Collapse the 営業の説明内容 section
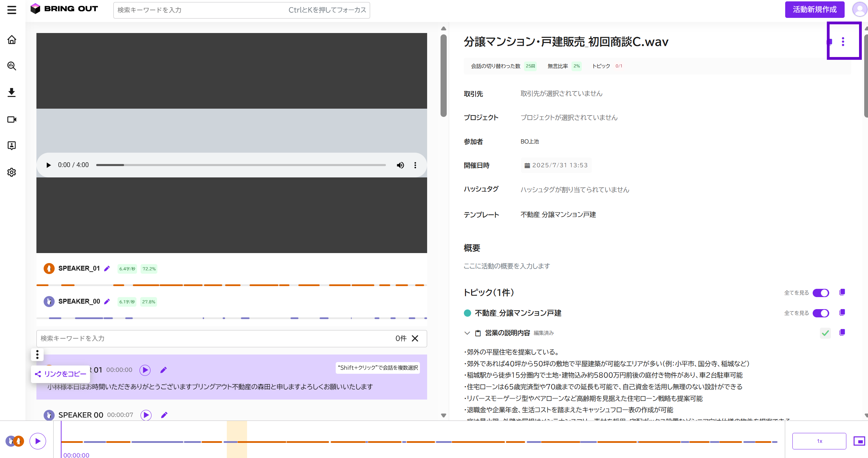Screen dimensions: 868x458 click(467, 333)
